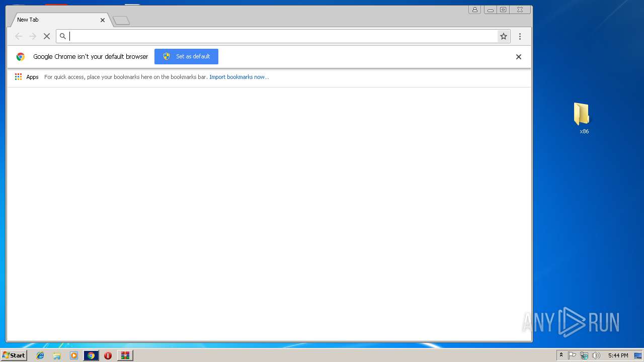The image size is (644, 362).
Task: Click Set as default button
Action: (186, 56)
